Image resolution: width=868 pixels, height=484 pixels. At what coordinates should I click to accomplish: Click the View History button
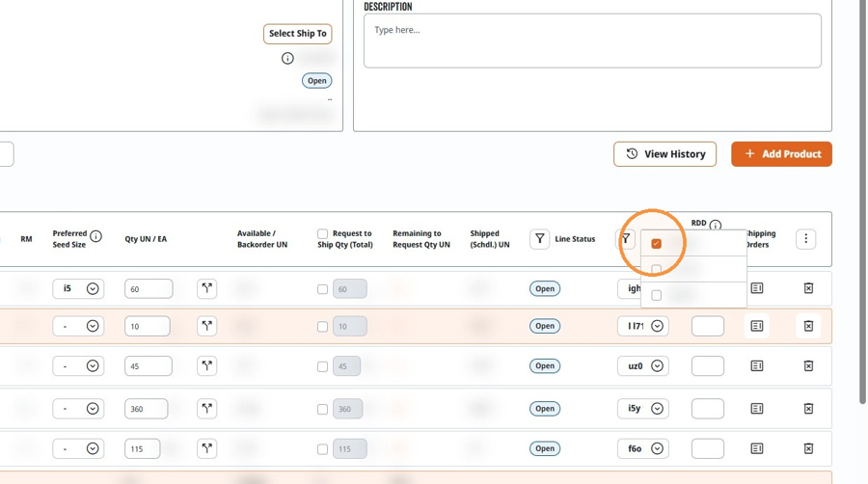coord(665,154)
